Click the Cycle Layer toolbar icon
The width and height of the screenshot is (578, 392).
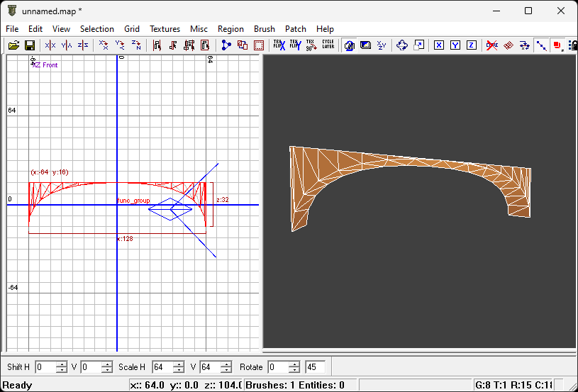tap(328, 45)
